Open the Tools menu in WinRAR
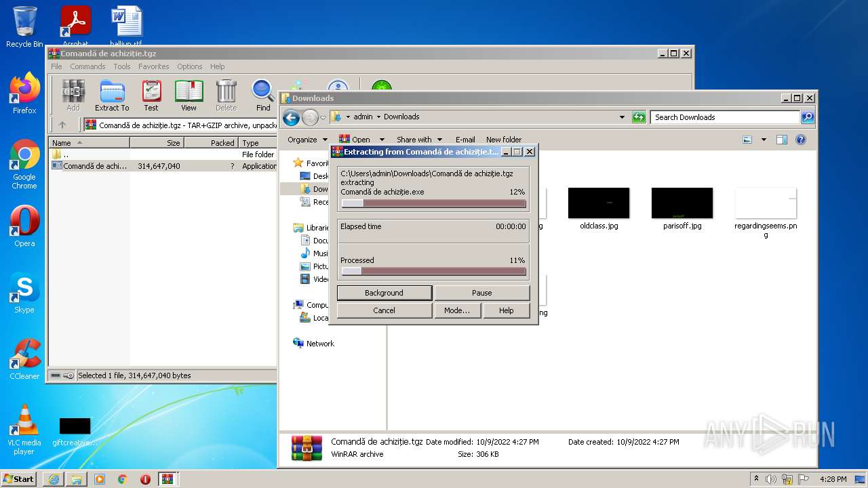This screenshot has width=868, height=488. point(122,66)
